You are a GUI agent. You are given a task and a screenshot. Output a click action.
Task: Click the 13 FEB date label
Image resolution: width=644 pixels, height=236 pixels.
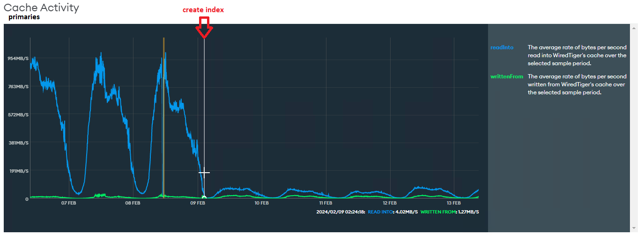(454, 203)
